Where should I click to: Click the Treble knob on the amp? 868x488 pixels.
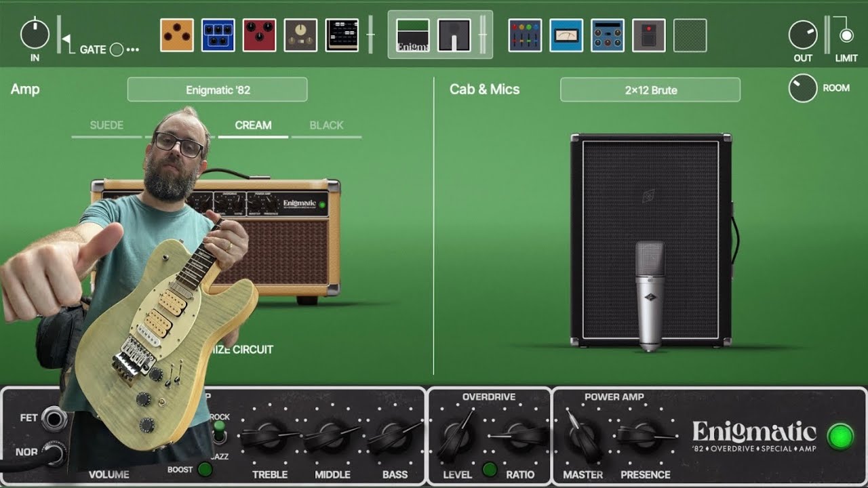[x=269, y=437]
